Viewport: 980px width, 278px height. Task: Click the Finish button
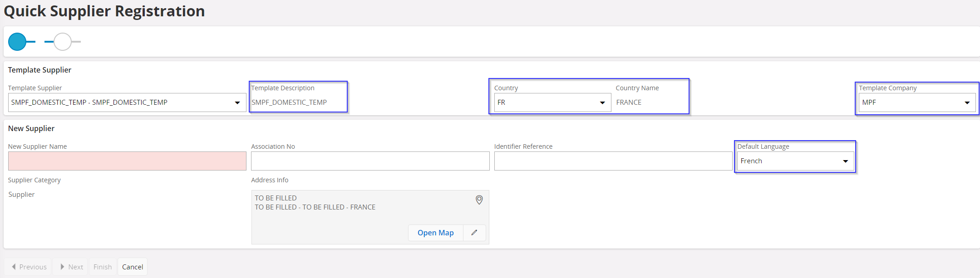point(103,267)
